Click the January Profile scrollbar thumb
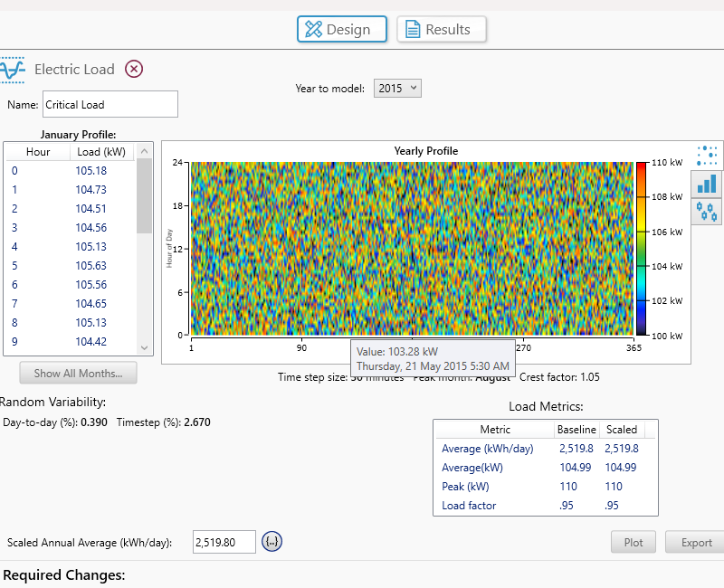This screenshot has width=724, height=588. (x=144, y=196)
